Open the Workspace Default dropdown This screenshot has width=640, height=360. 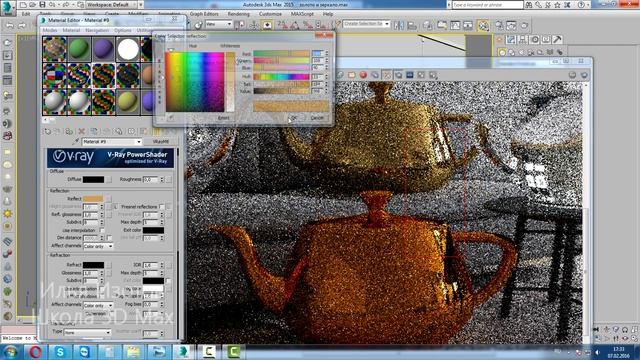(x=112, y=4)
